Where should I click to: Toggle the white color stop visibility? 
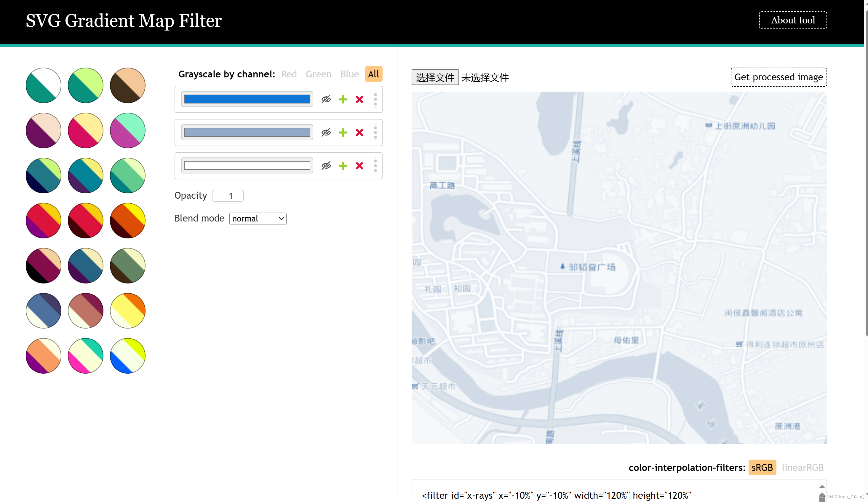(x=326, y=166)
